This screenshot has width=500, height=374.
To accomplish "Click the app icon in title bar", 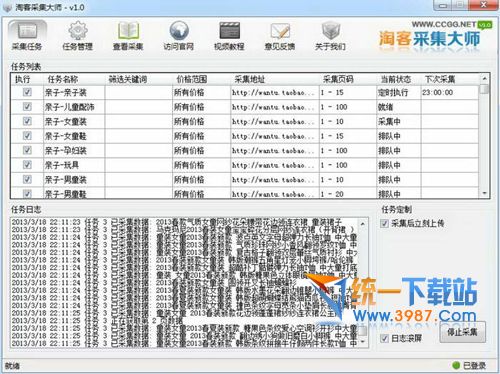I will 7,7.
